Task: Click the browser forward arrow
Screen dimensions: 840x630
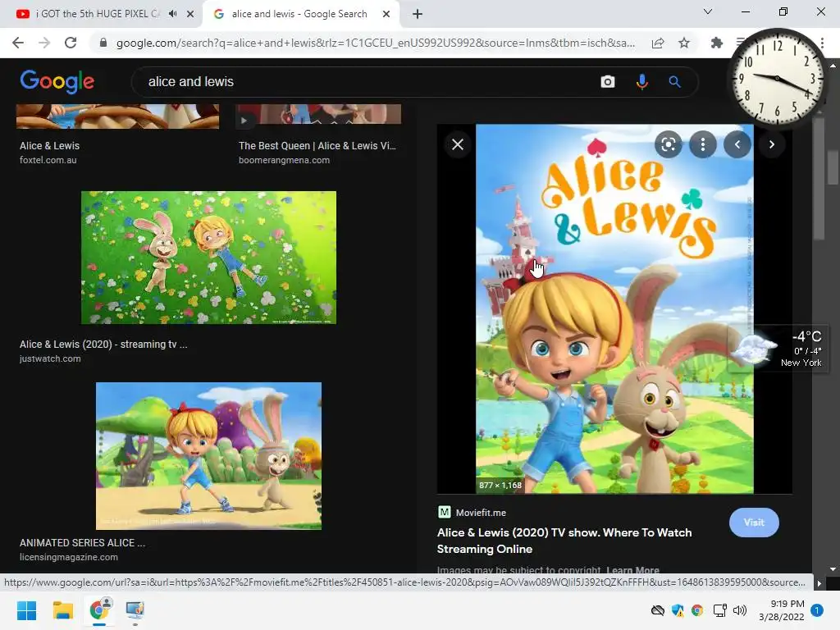Action: (44, 43)
